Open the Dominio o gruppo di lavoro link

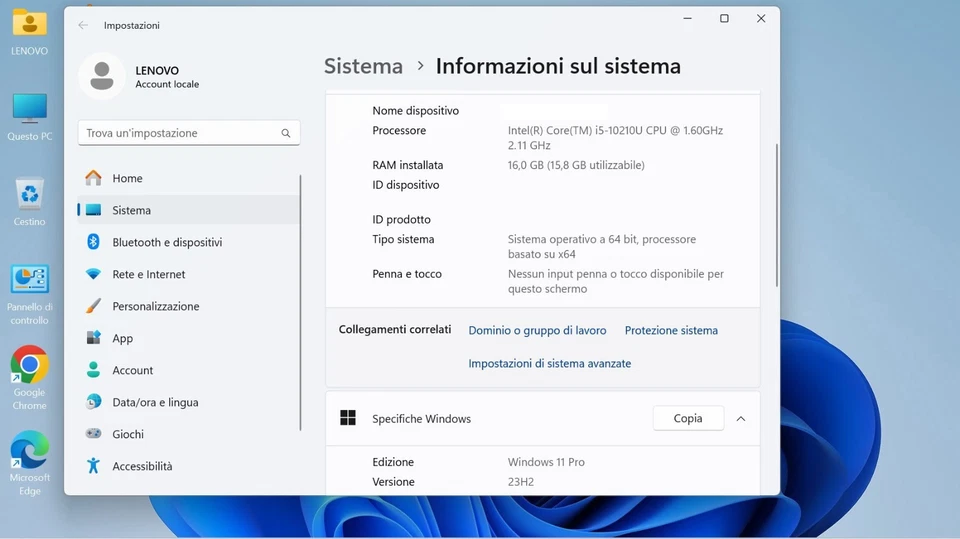[x=537, y=330]
